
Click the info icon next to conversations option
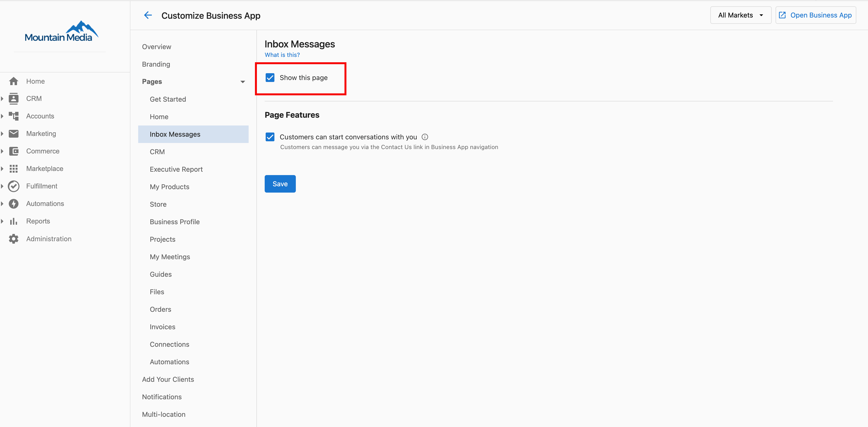point(425,137)
